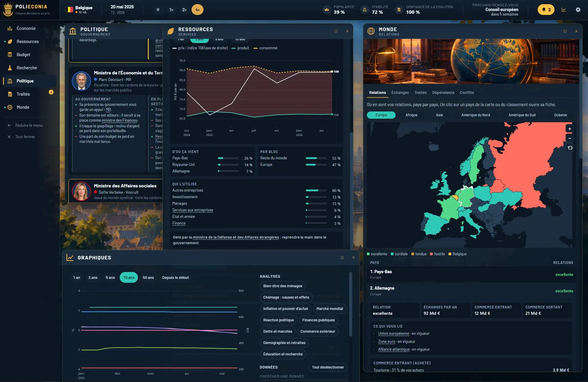Pause the game simulation
588x382 pixels.
[158, 10]
